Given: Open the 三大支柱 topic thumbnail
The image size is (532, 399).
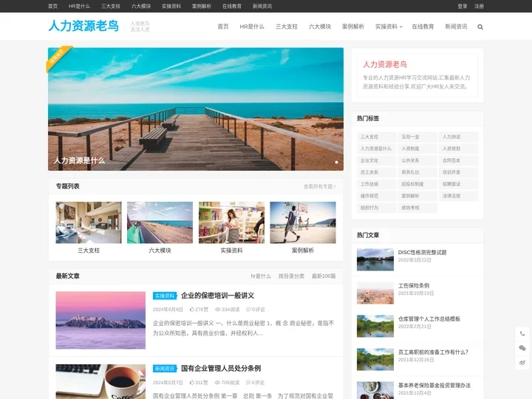Looking at the screenshot, I should [x=89, y=222].
